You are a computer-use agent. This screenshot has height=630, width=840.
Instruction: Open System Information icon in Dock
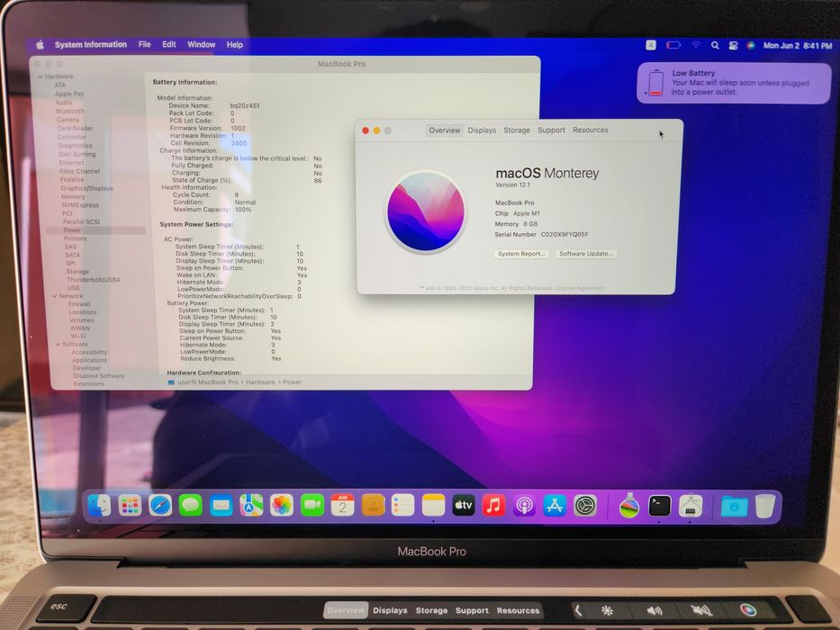[x=691, y=505]
